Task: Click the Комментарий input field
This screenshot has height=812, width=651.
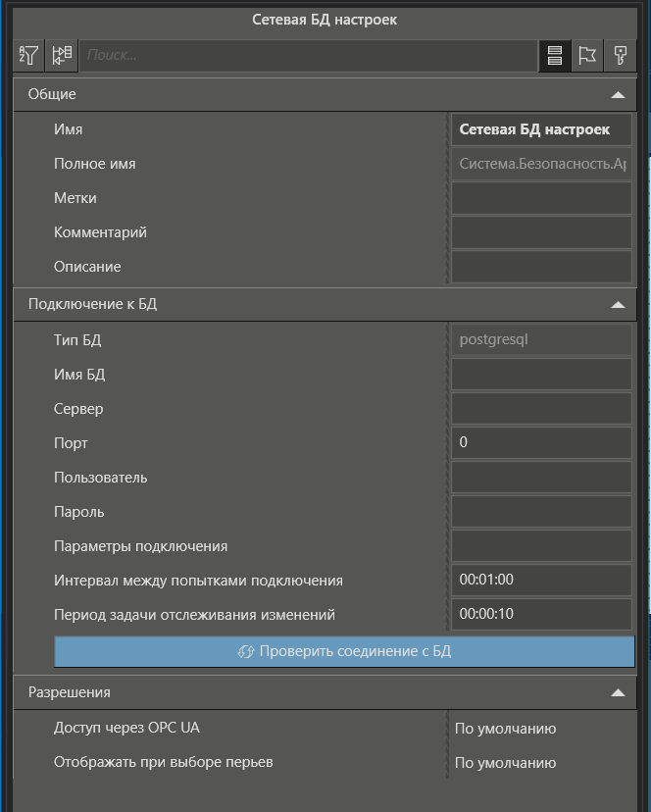Action: point(541,232)
